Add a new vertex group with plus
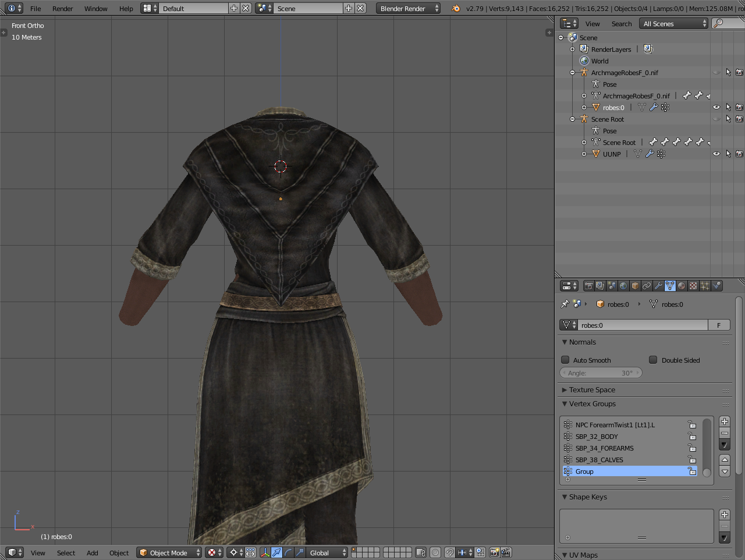This screenshot has height=560, width=745. (725, 421)
